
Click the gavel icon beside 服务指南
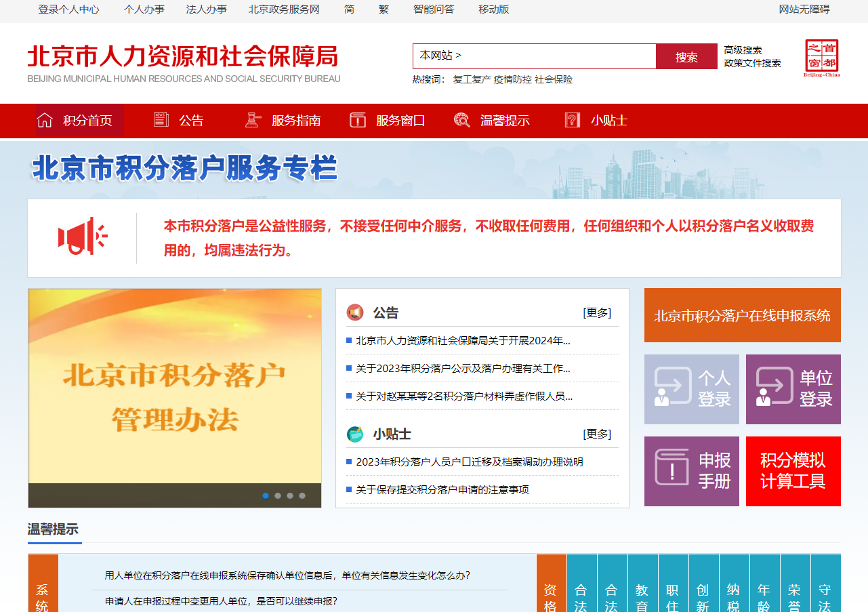pyautogui.click(x=253, y=120)
